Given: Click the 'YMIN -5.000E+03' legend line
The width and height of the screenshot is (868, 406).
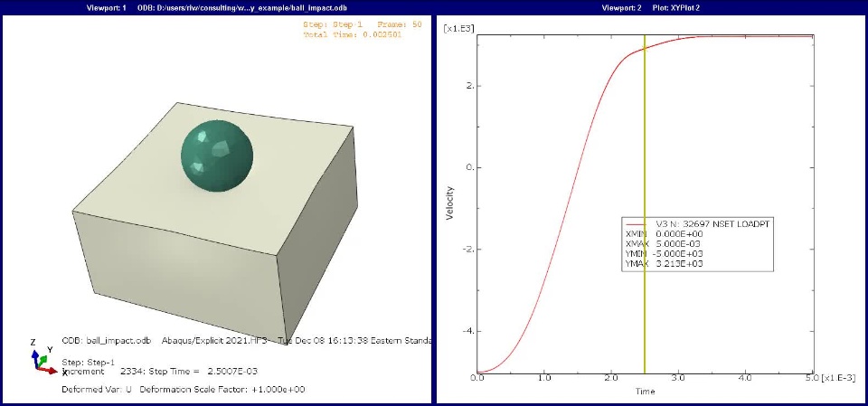Looking at the screenshot, I should 665,254.
